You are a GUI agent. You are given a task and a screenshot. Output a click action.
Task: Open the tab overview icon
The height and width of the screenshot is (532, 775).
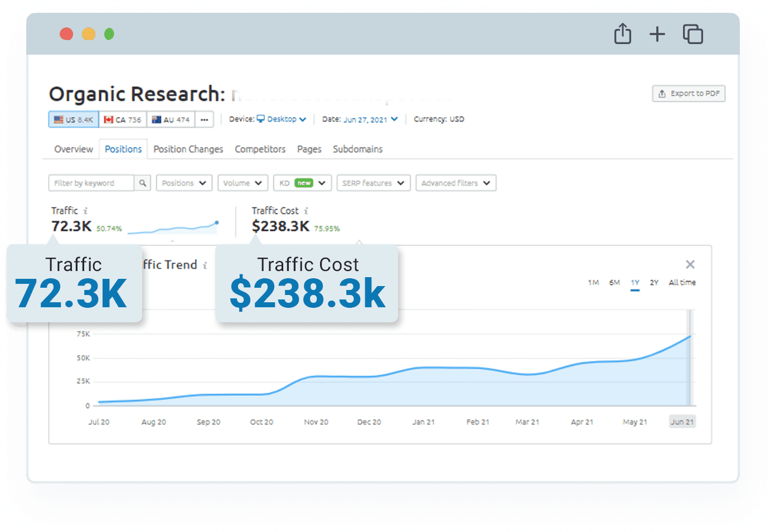point(692,34)
